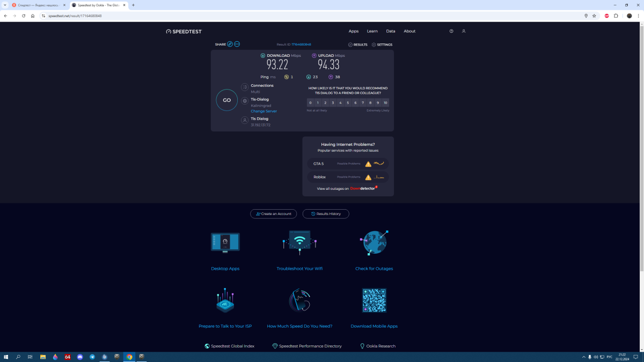Viewport: 644px width, 362px height.
Task: Open the SETTINGS tab
Action: click(x=382, y=45)
